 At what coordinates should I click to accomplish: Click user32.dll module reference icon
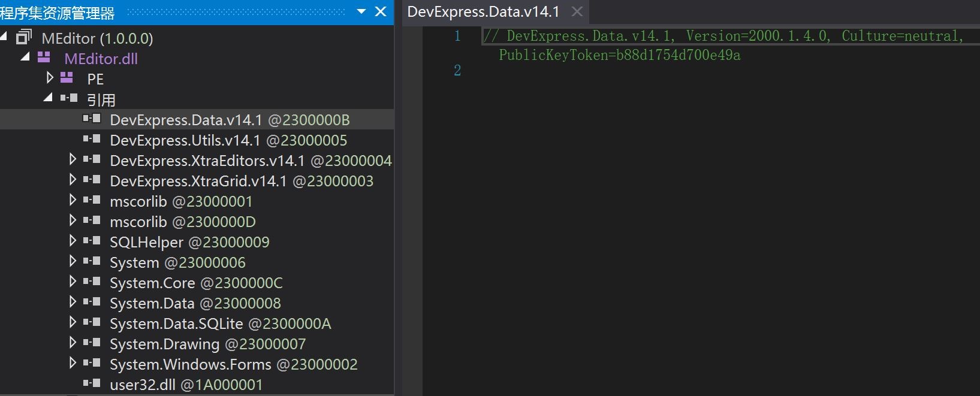coord(92,383)
